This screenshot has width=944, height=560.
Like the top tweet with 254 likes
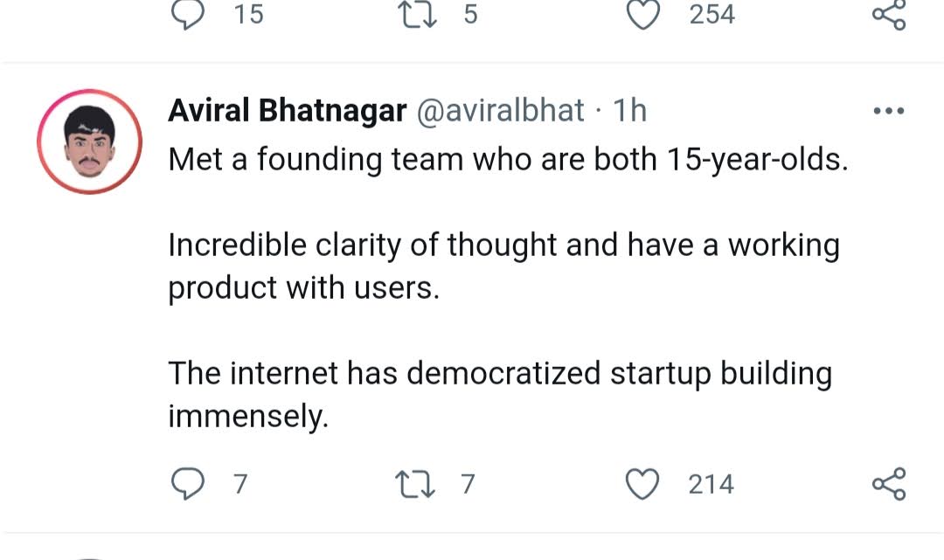tap(643, 14)
